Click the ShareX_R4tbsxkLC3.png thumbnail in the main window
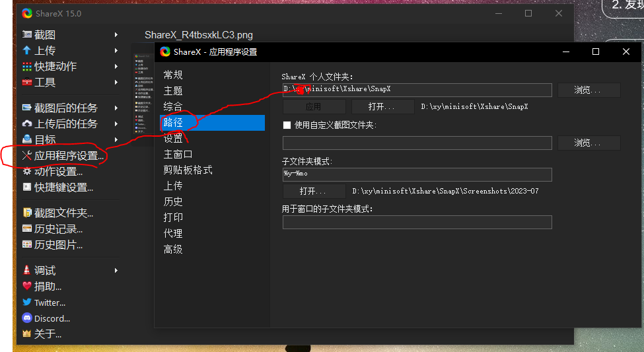 click(143, 94)
